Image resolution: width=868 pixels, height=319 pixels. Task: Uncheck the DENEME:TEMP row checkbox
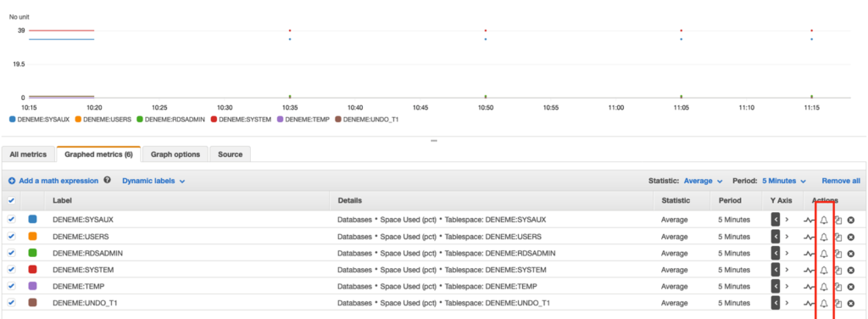(12, 286)
